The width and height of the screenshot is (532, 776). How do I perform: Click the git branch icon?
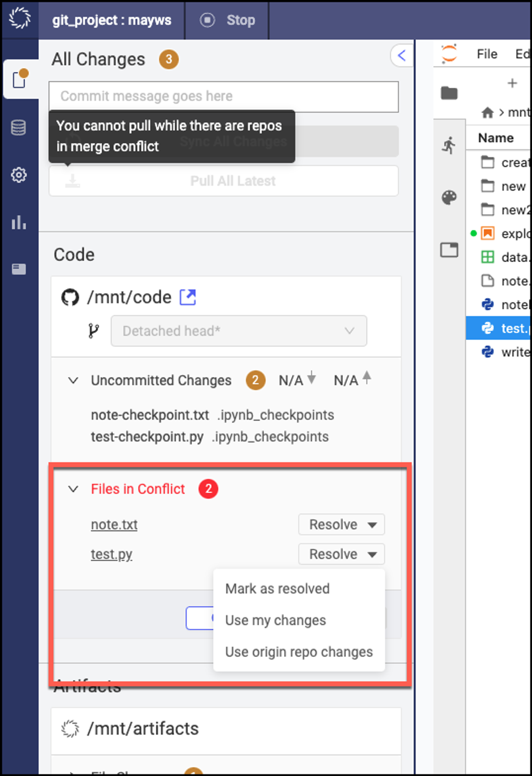[93, 331]
